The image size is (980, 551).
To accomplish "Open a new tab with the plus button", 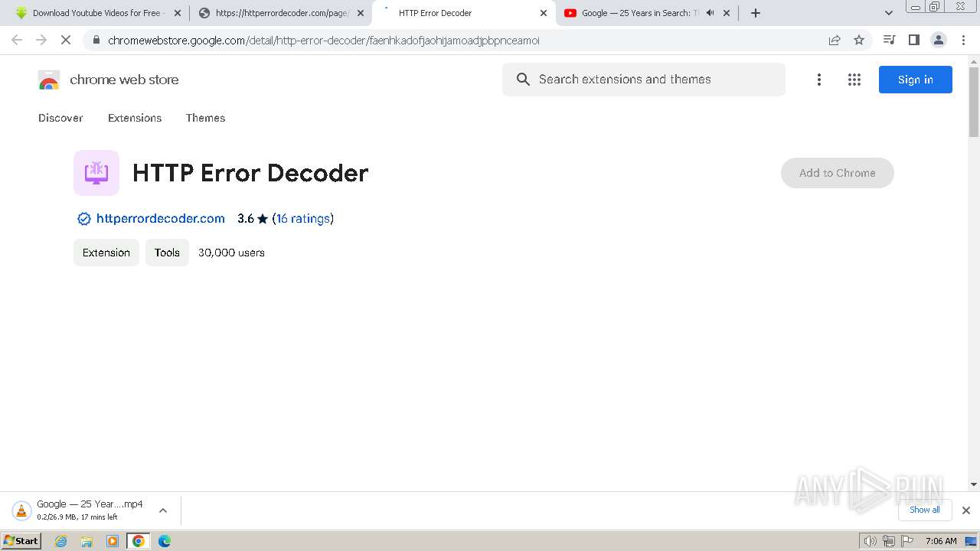I will pos(756,13).
